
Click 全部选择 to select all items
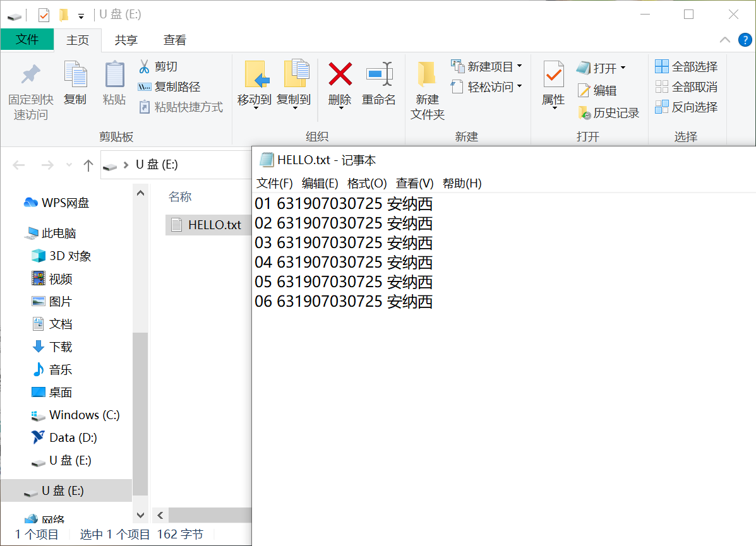tap(686, 66)
